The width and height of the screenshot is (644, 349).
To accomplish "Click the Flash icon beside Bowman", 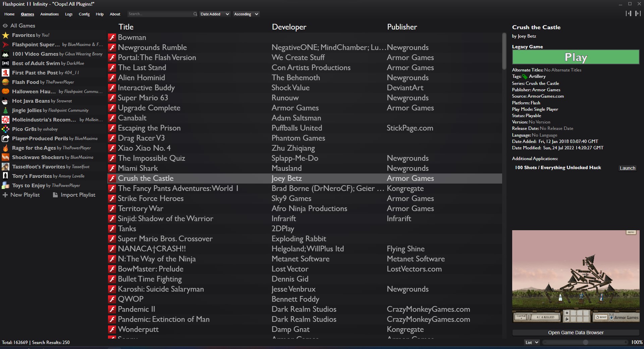I will tap(112, 38).
